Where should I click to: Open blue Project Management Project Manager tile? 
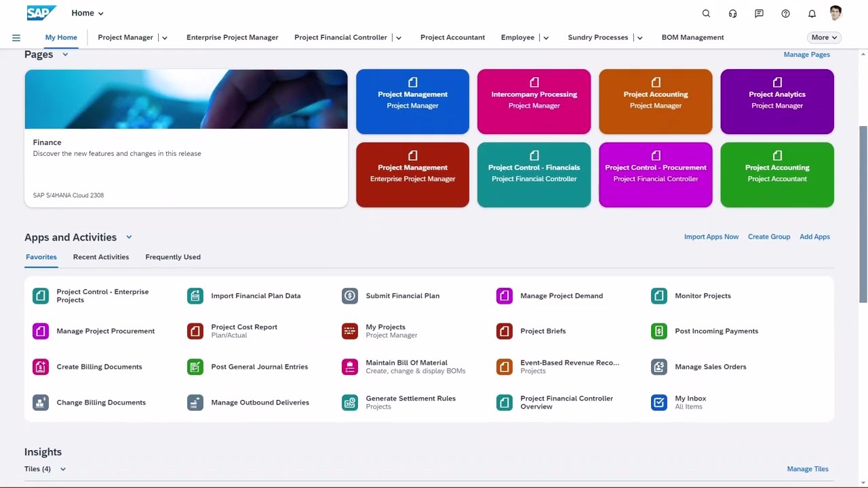[412, 102]
